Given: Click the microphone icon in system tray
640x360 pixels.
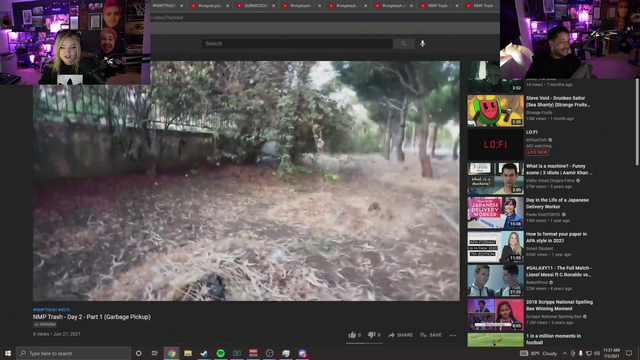Looking at the screenshot, I should 580,353.
